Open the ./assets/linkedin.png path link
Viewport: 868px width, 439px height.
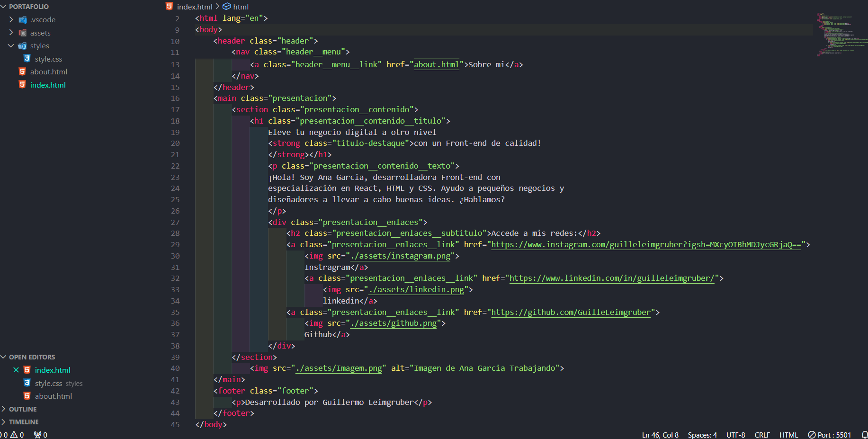point(416,290)
